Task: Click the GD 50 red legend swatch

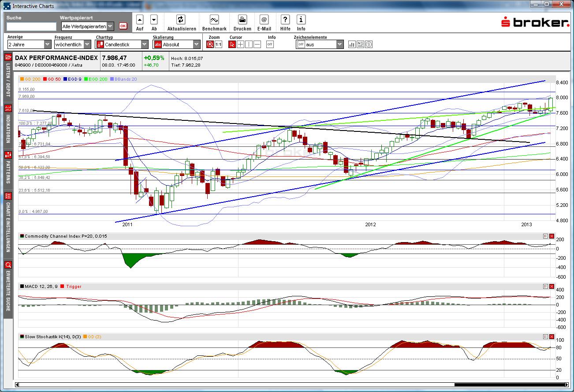Action: (45, 79)
